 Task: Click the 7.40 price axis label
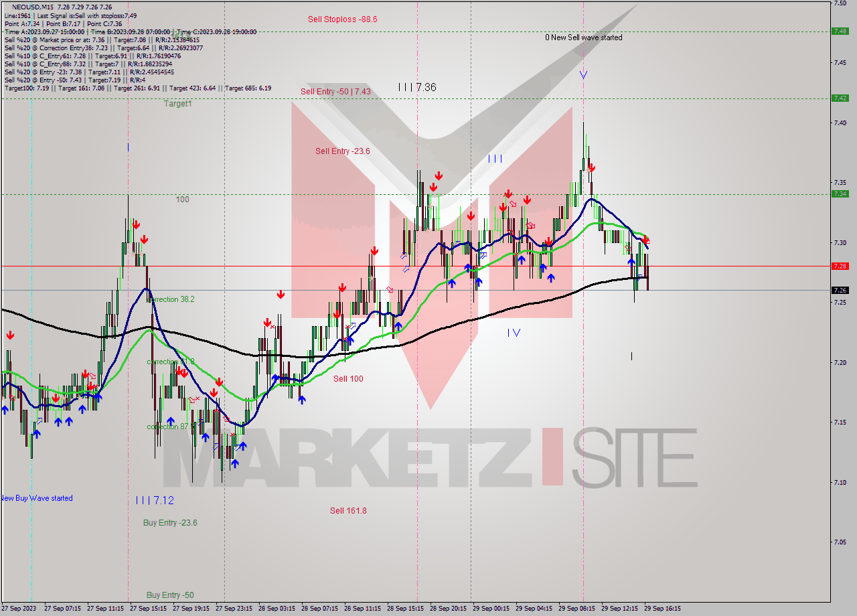(840, 123)
